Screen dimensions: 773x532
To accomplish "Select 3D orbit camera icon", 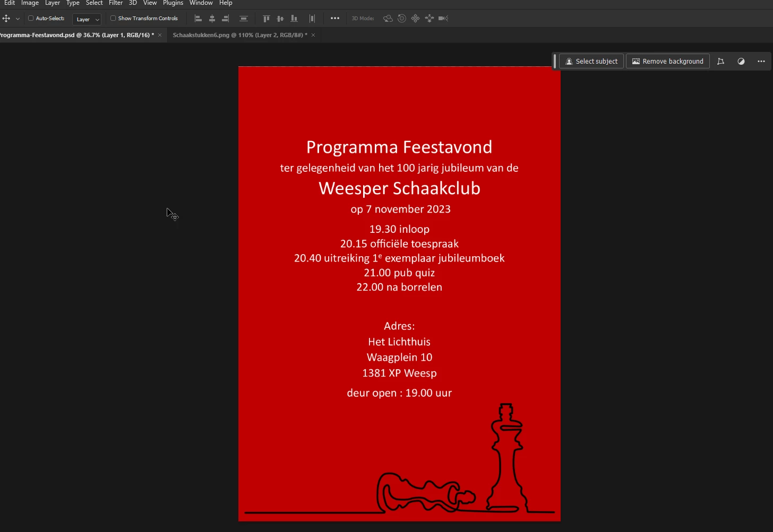I will coord(388,19).
